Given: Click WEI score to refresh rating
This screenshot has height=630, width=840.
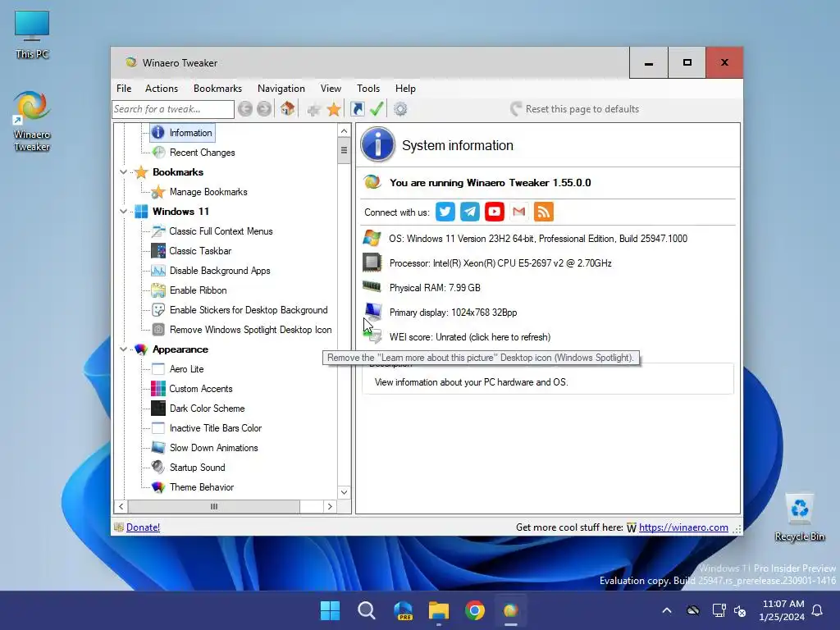Looking at the screenshot, I should pos(470,337).
